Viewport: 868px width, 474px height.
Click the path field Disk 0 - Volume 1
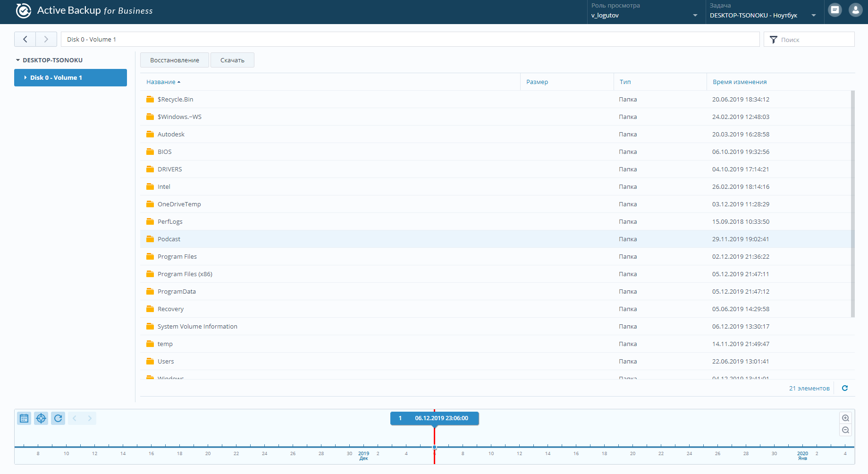410,39
